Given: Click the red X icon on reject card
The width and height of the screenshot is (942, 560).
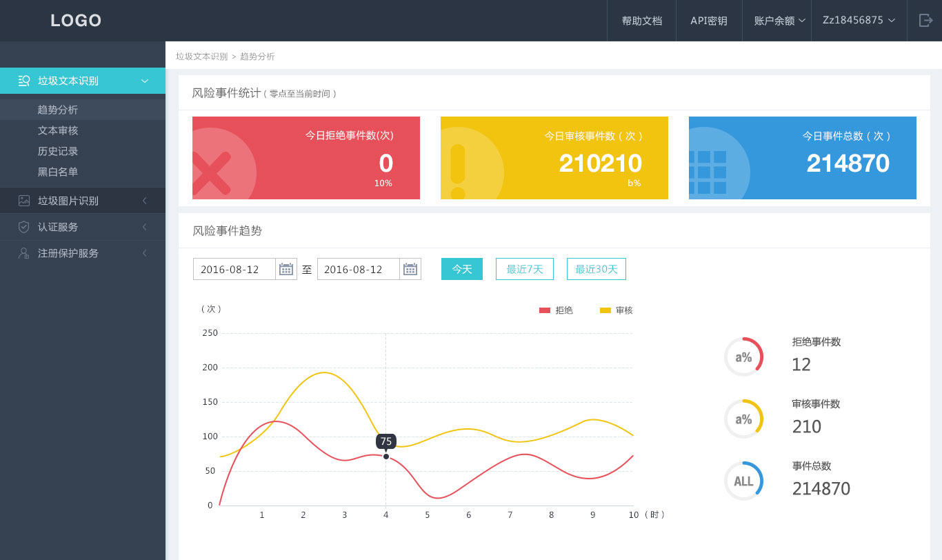Looking at the screenshot, I should pyautogui.click(x=210, y=172).
